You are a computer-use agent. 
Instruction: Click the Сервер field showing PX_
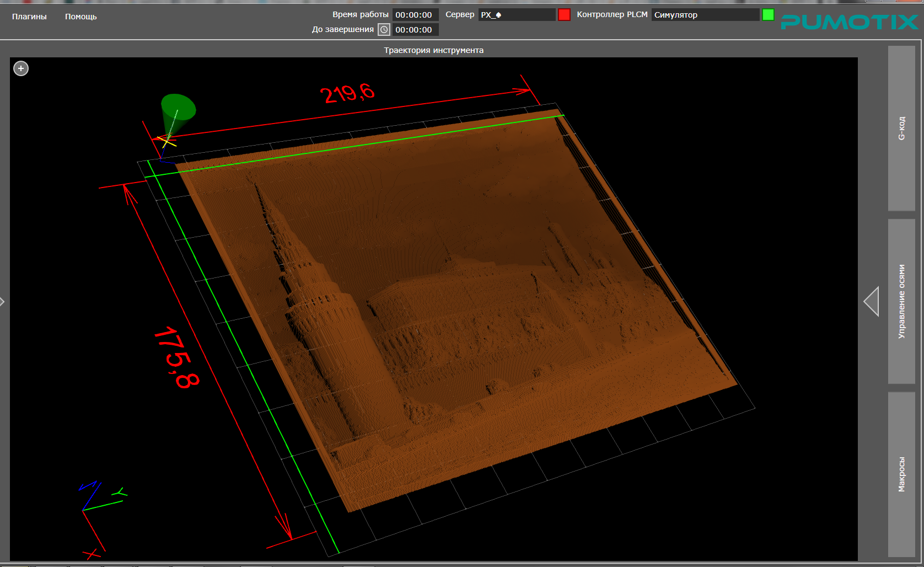(516, 15)
